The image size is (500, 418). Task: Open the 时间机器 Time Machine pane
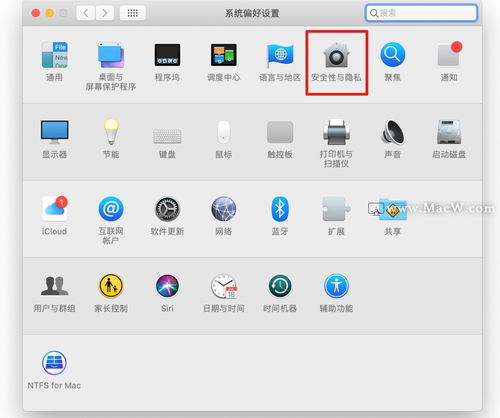(280, 293)
